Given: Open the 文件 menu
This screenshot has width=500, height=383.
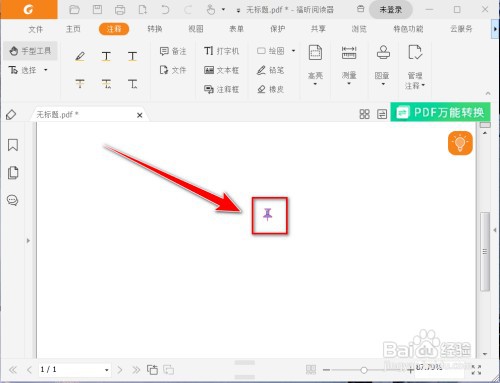Looking at the screenshot, I should tap(36, 29).
